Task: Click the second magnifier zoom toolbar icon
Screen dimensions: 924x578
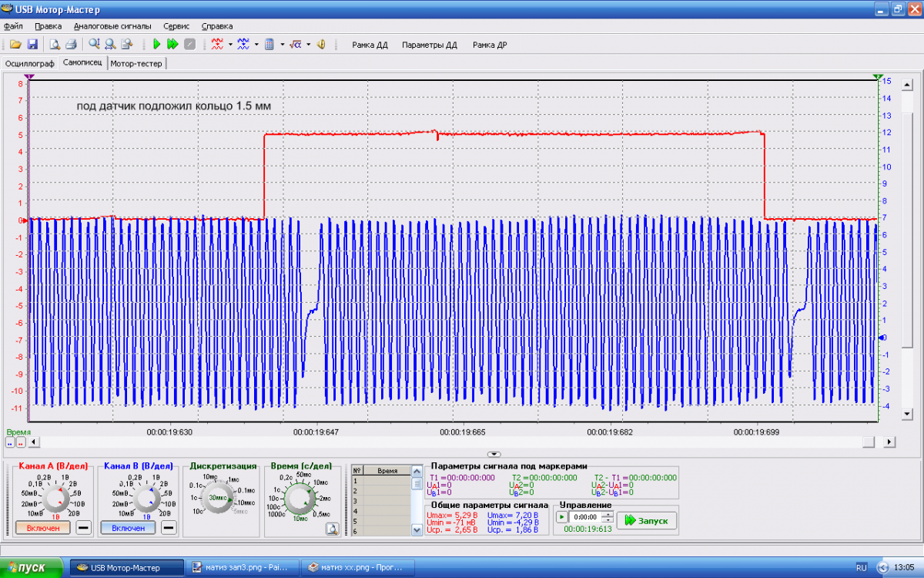Action: 110,45
